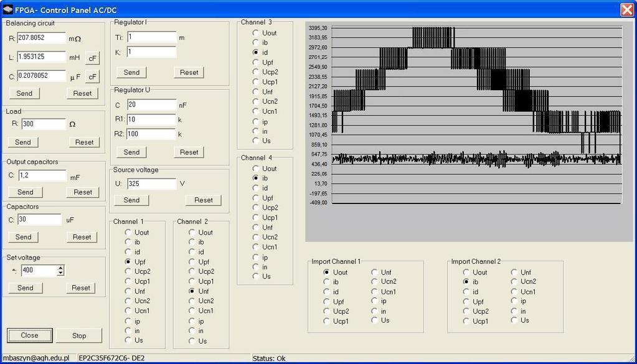
Task: Edit Capacitors C field showing 30
Action: [x=39, y=220]
